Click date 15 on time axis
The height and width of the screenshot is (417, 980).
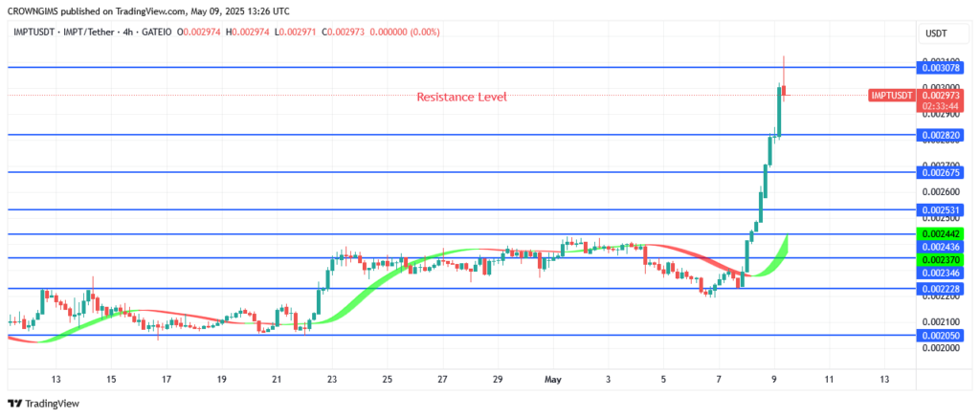(x=111, y=380)
